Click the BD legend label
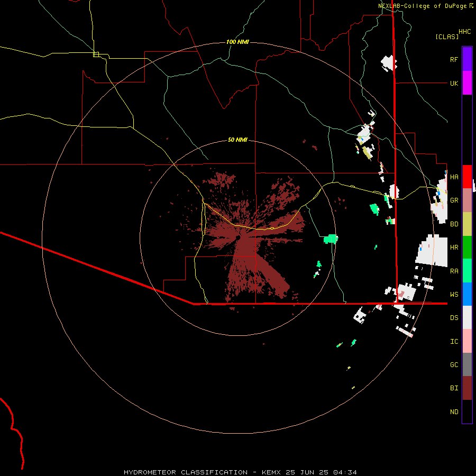The width and height of the screenshot is (476, 476). click(x=454, y=224)
